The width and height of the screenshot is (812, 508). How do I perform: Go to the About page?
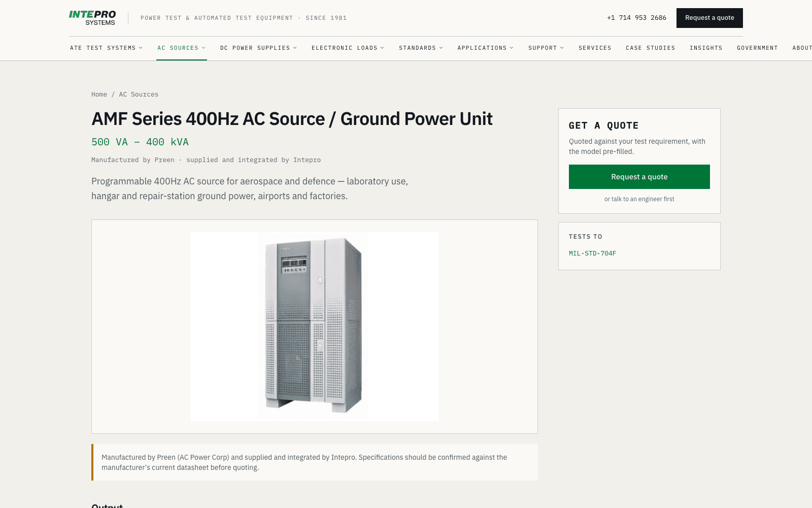tap(802, 48)
